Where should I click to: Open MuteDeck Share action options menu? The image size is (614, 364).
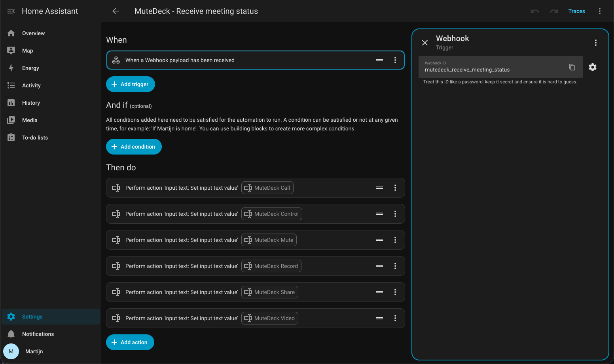click(395, 292)
